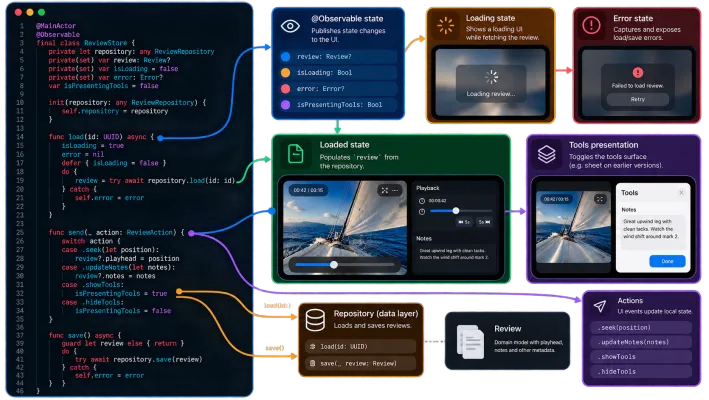
Task: Click the red dot next to error: Error?
Action: click(x=285, y=89)
